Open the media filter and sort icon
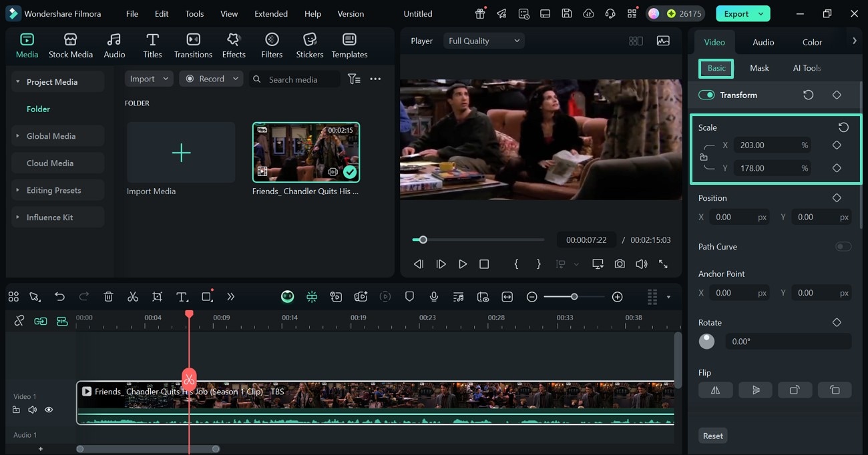This screenshot has height=455, width=868. point(354,79)
